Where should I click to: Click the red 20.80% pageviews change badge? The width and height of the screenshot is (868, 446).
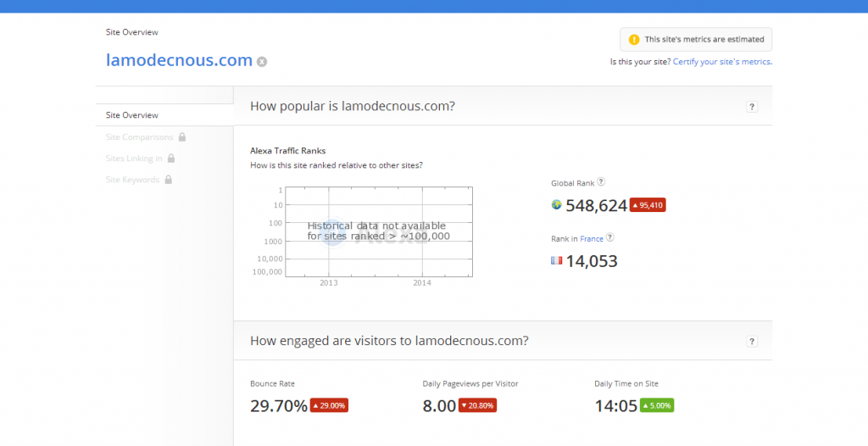click(477, 405)
